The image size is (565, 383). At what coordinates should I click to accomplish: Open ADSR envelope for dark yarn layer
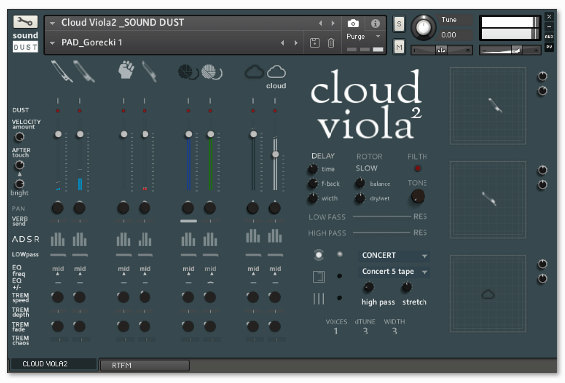click(188, 239)
